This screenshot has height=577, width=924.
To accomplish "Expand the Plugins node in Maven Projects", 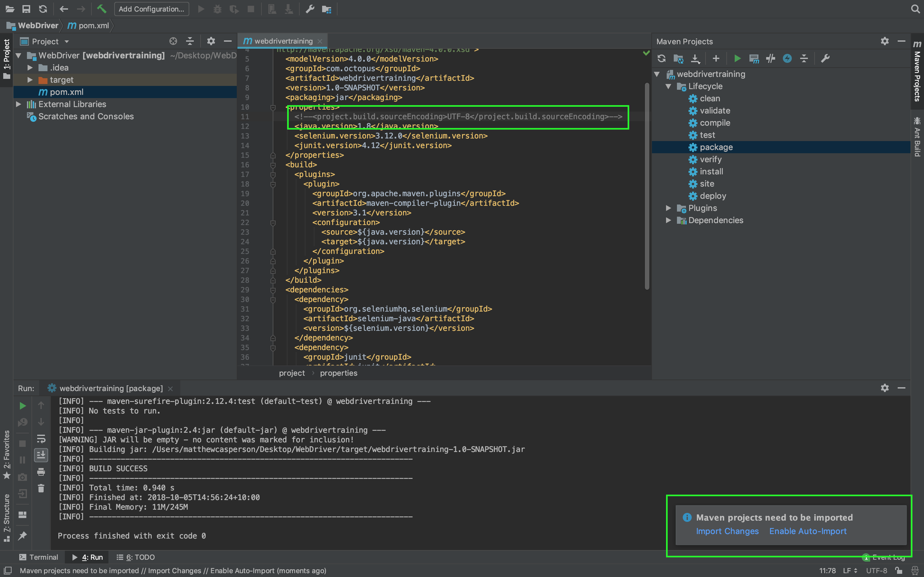I will coord(668,208).
